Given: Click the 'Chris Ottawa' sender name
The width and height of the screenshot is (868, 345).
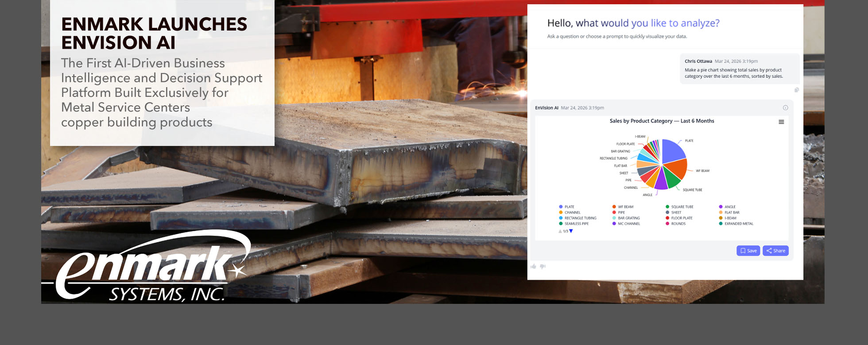Looking at the screenshot, I should coord(698,61).
